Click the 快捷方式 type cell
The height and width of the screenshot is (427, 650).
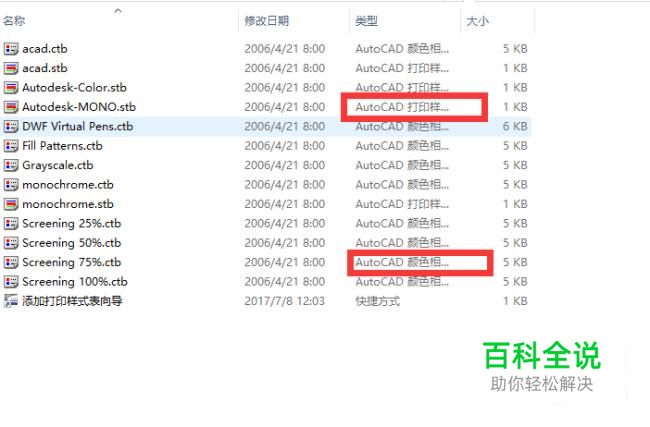pos(378,301)
